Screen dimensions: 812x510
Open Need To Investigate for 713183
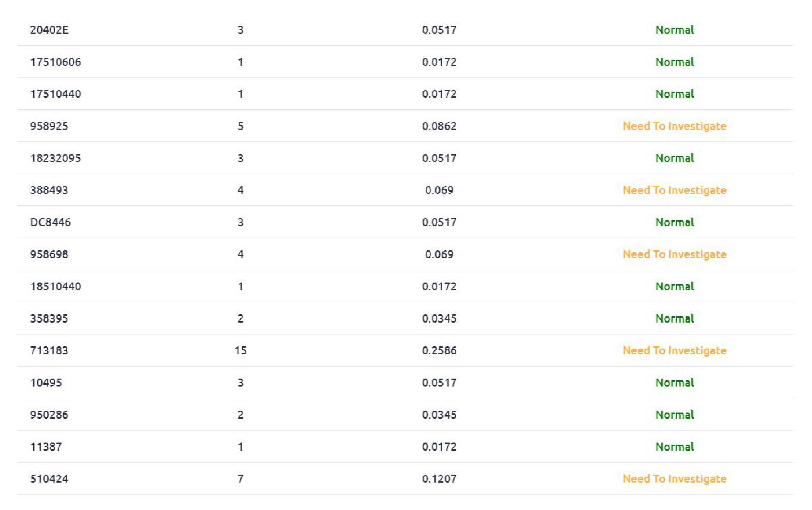pyautogui.click(x=674, y=350)
